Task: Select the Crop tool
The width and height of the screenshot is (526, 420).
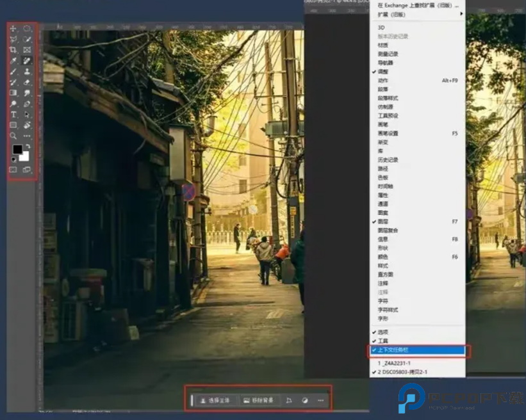Action: [x=13, y=50]
